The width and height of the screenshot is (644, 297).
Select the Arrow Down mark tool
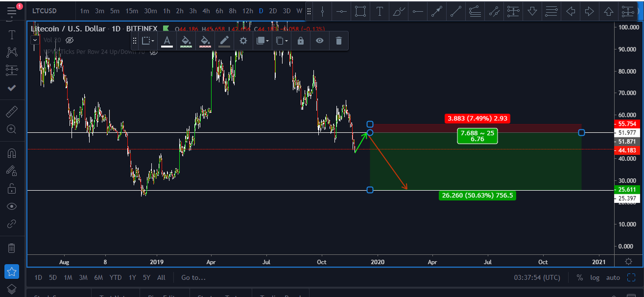[532, 11]
